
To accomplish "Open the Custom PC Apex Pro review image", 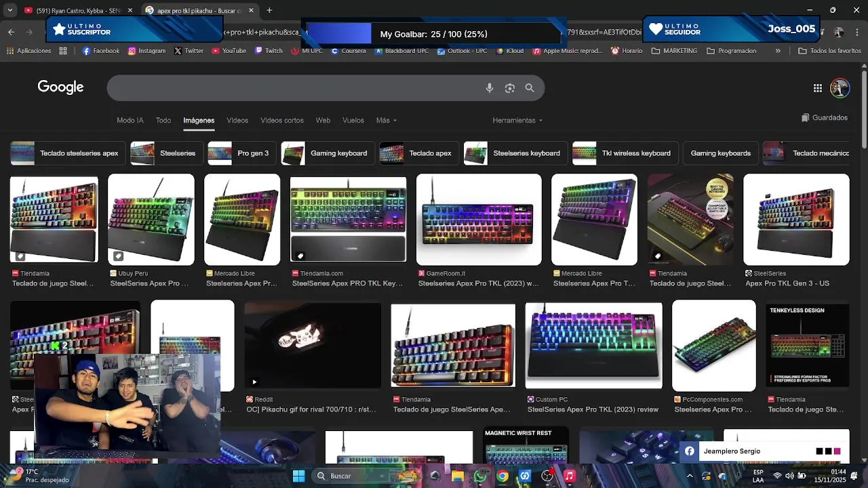I will coord(593,345).
